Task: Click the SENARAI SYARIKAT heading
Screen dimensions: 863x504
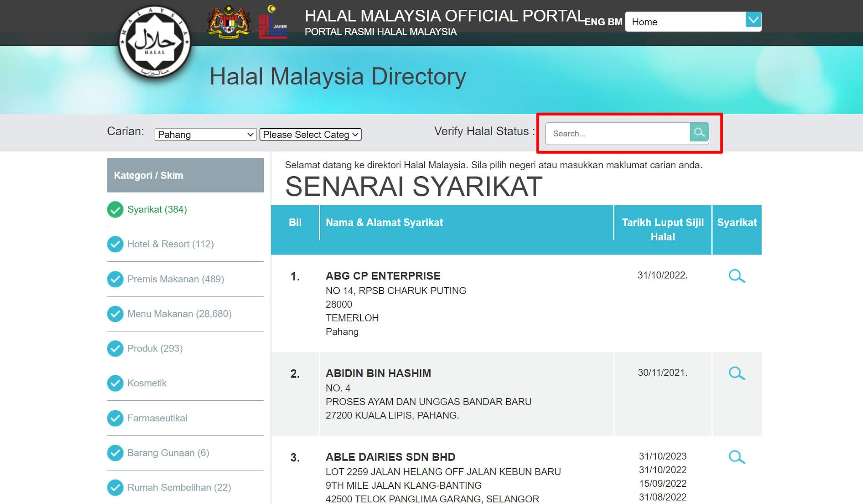Action: (x=414, y=186)
